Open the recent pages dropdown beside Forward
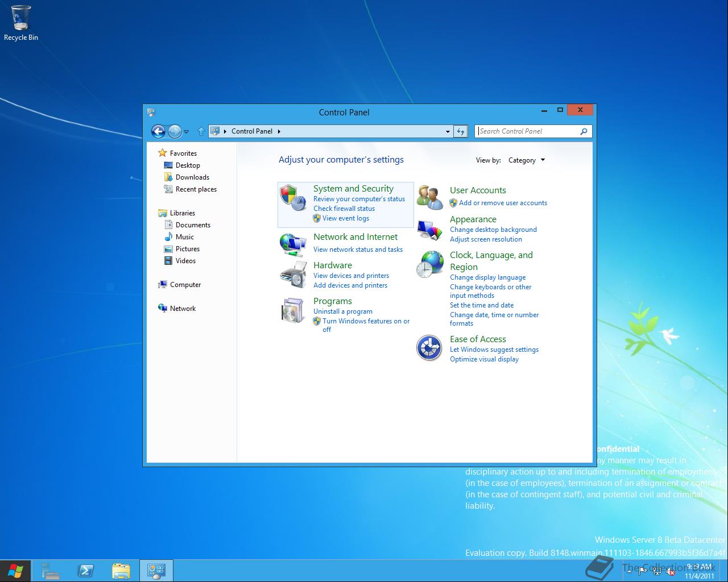The height and width of the screenshot is (582, 728). tap(187, 132)
